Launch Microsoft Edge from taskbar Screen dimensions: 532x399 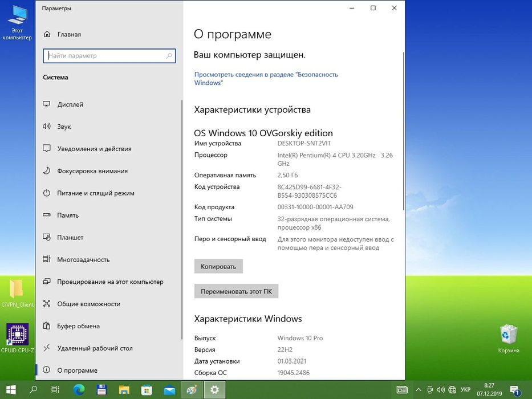79,389
